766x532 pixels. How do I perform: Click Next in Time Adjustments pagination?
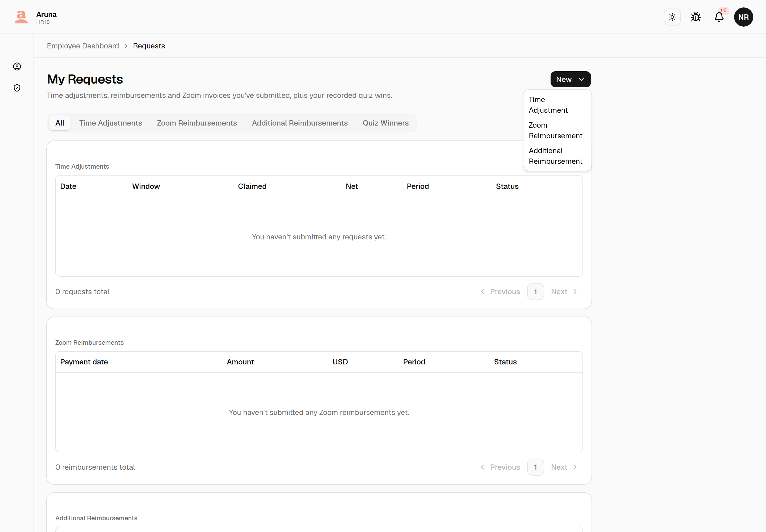click(564, 292)
